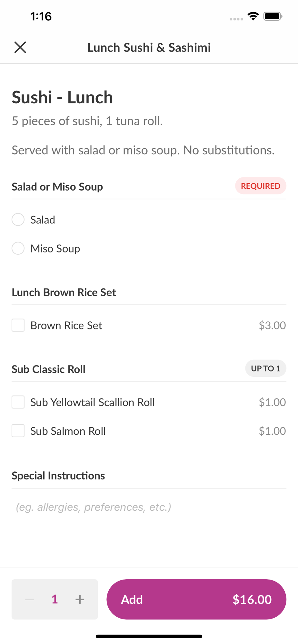Tap the Wi-Fi status icon
The height and width of the screenshot is (644, 298).
pos(253,16)
